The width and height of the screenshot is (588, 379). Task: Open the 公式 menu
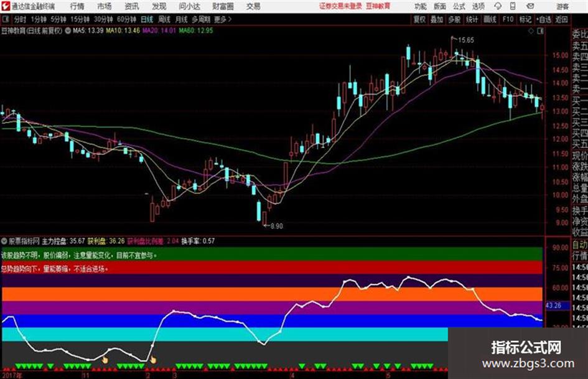(459, 6)
